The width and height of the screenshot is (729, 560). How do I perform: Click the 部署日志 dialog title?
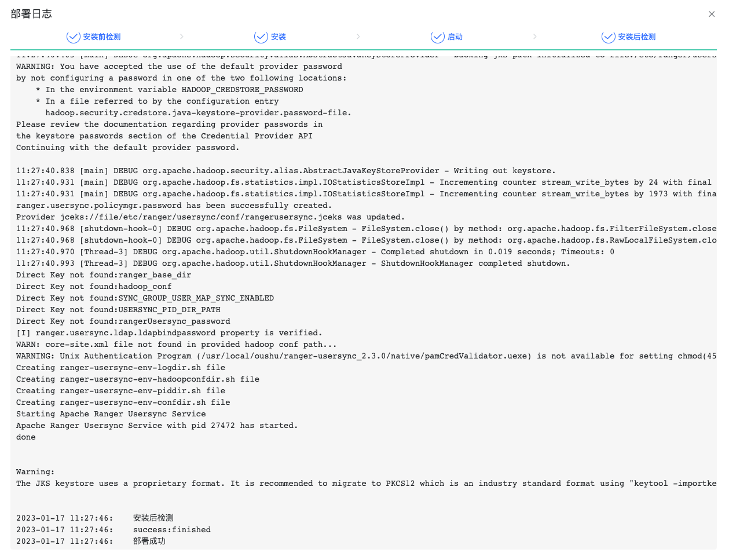coord(31,14)
